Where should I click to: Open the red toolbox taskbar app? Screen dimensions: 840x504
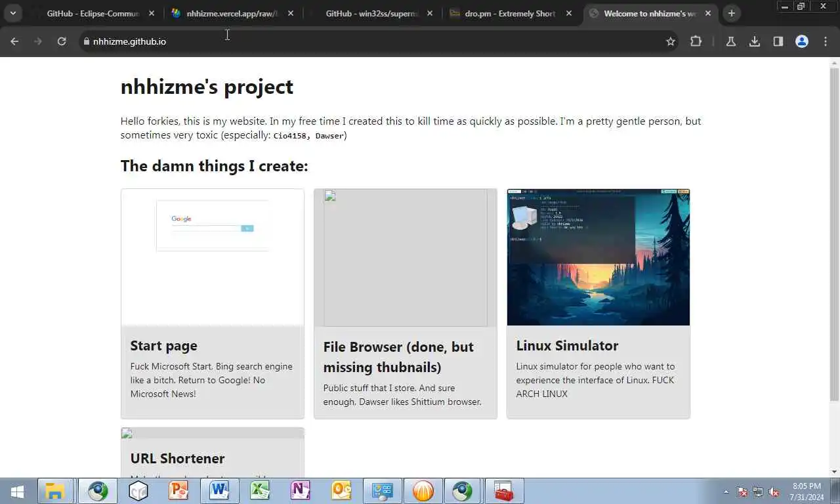(504, 491)
